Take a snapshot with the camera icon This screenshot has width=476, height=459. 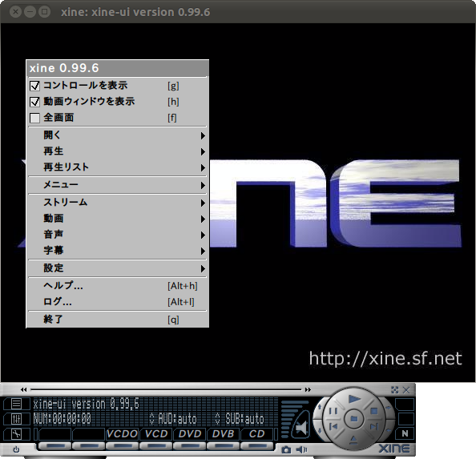(286, 449)
